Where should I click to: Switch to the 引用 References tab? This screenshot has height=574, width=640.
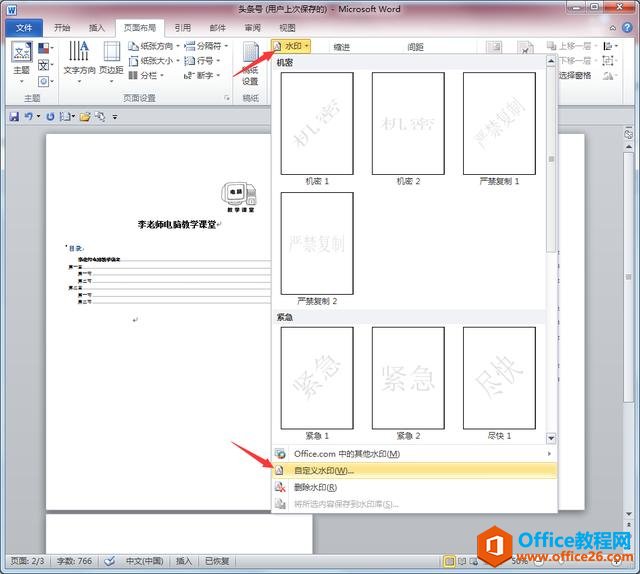point(182,28)
